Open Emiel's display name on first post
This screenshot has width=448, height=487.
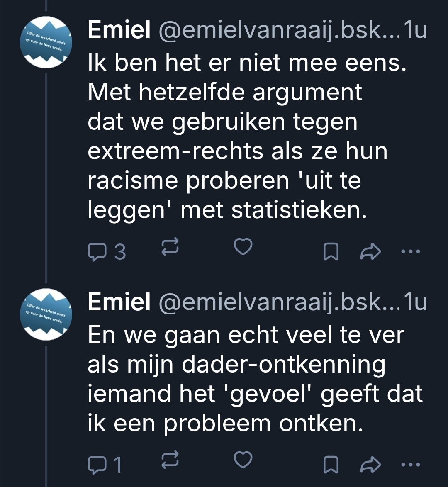coord(119,31)
